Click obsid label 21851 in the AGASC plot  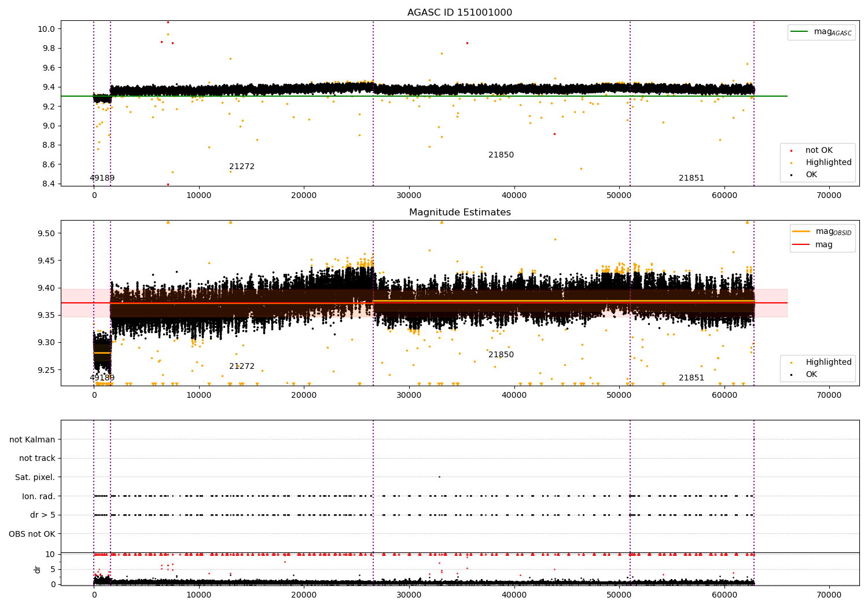click(692, 178)
